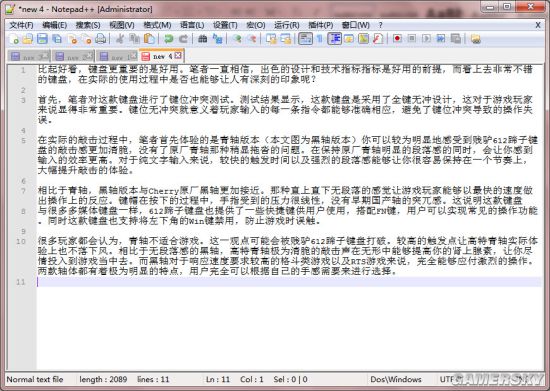Click the Close document toolbar icon
Screen dimensions: 550x391
(x=72, y=39)
